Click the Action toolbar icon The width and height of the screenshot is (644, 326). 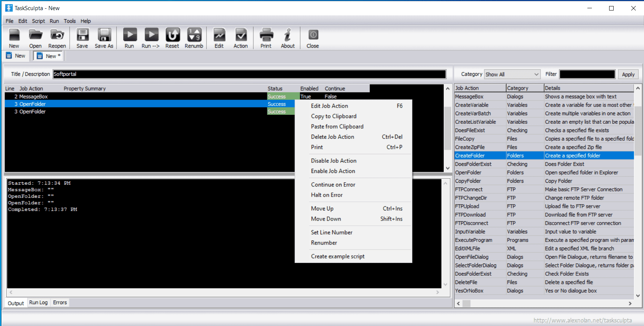click(241, 38)
